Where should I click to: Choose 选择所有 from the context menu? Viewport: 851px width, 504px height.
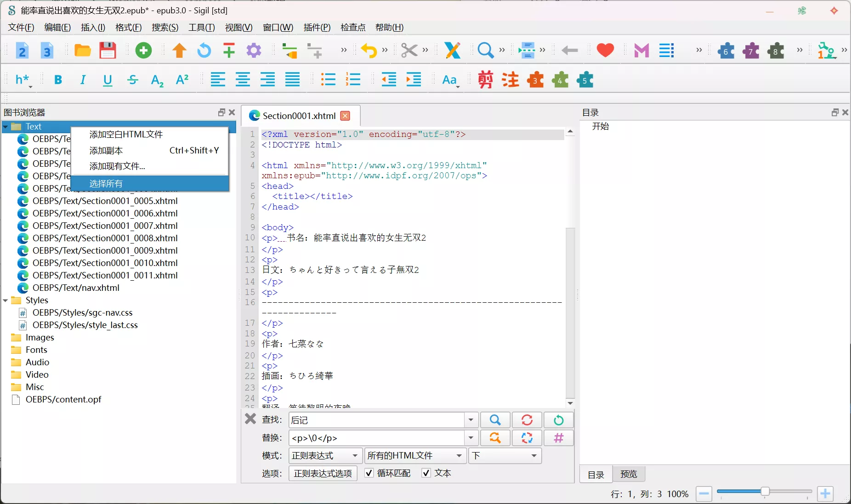(106, 184)
